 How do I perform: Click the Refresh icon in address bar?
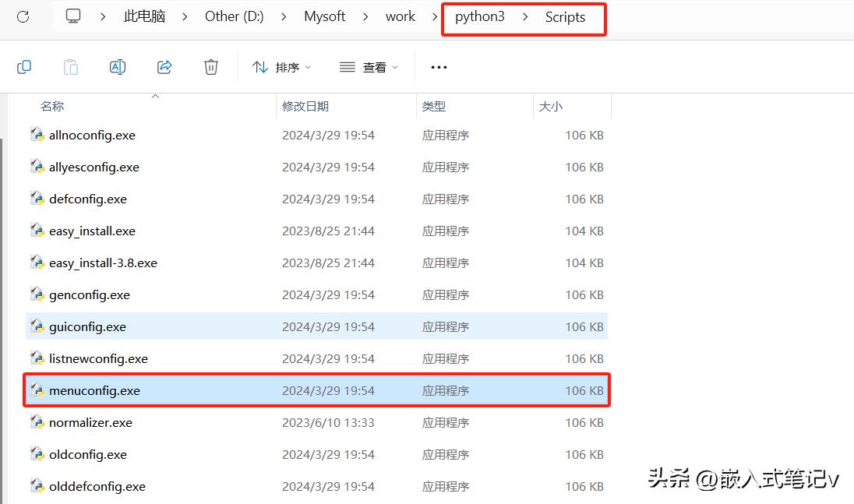[23, 16]
